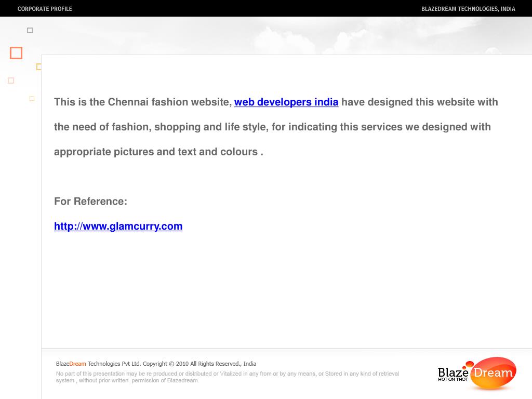Click the 'CORPORATE PROFILE' header text
The width and height of the screenshot is (532, 399).
click(45, 9)
